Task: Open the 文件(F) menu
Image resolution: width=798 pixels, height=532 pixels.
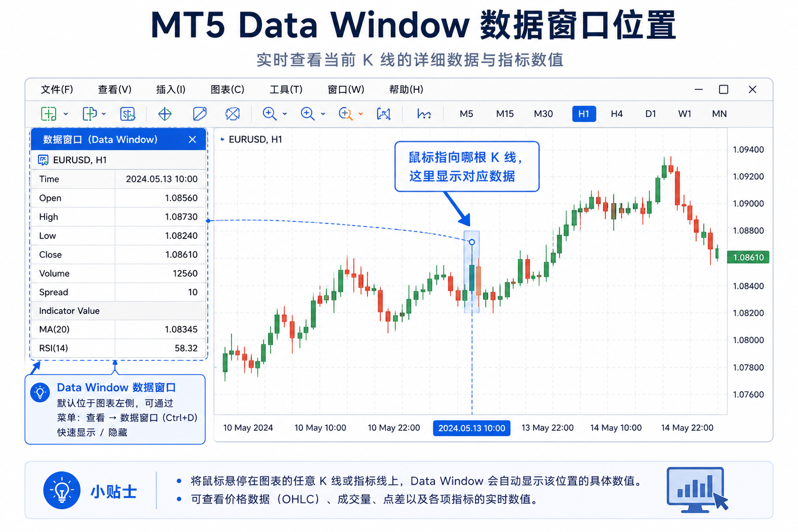Action: point(57,89)
